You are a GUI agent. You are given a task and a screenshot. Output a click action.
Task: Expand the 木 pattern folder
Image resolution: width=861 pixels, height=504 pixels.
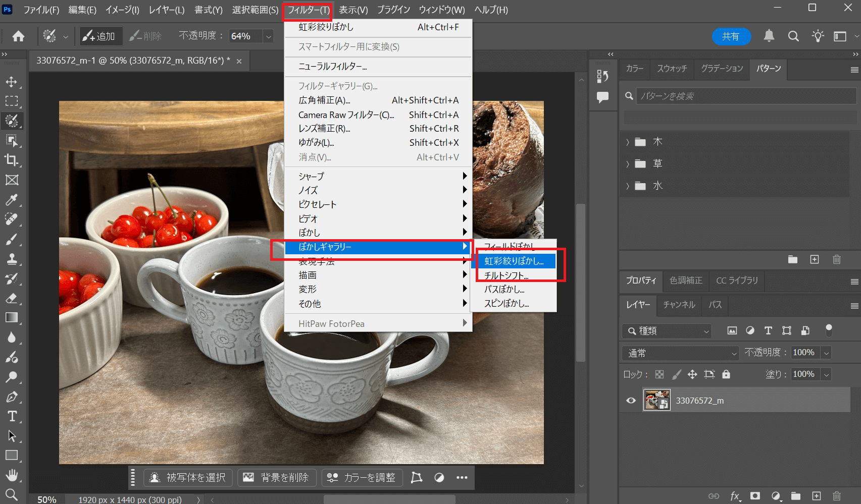point(628,142)
